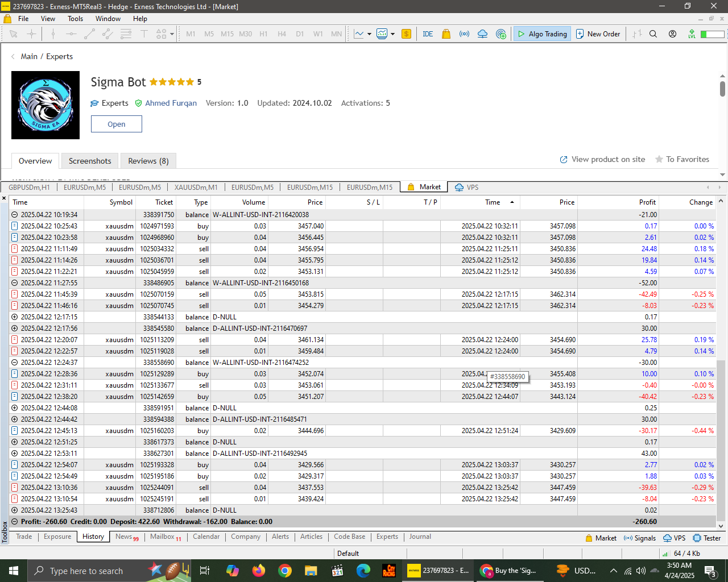Viewport: 728px width, 582px height.
Task: Click the green LVL toolbar icon
Action: click(x=692, y=34)
